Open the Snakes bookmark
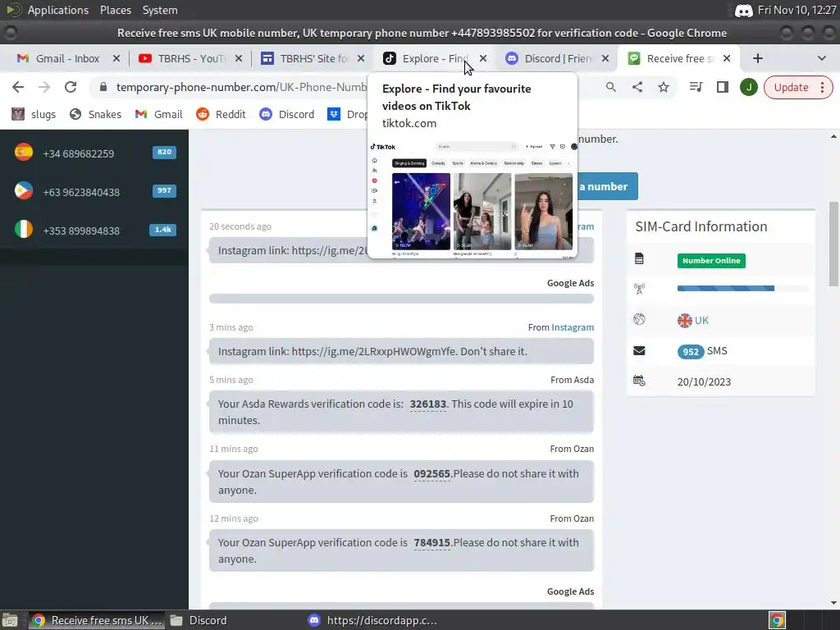 point(95,114)
